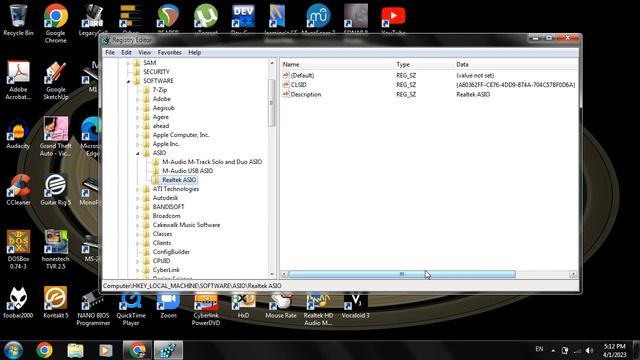The height and width of the screenshot is (360, 640).
Task: Select M-Audio USB ASIO key
Action: coord(187,171)
